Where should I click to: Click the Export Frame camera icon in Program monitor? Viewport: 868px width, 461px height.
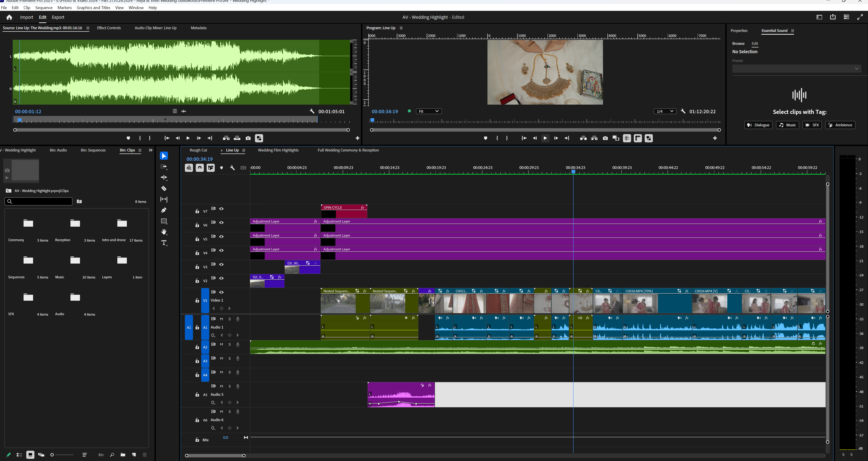click(x=605, y=138)
